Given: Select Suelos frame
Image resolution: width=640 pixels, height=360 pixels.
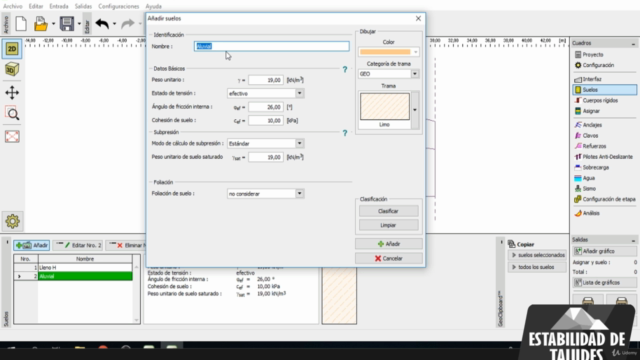Looking at the screenshot, I should pyautogui.click(x=604, y=90).
